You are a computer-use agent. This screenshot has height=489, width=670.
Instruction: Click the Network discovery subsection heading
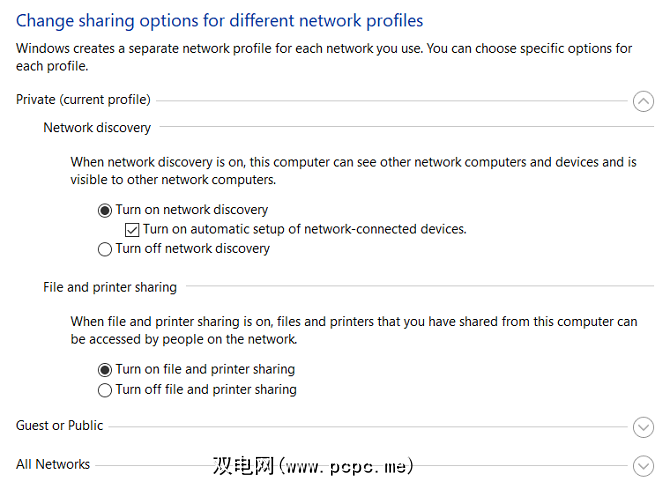(97, 128)
